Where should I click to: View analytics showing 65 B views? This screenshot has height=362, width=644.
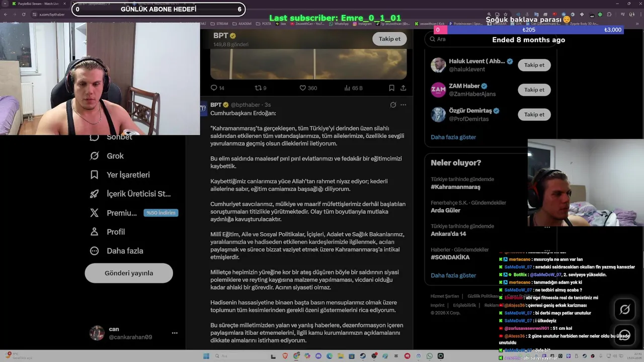353,88
